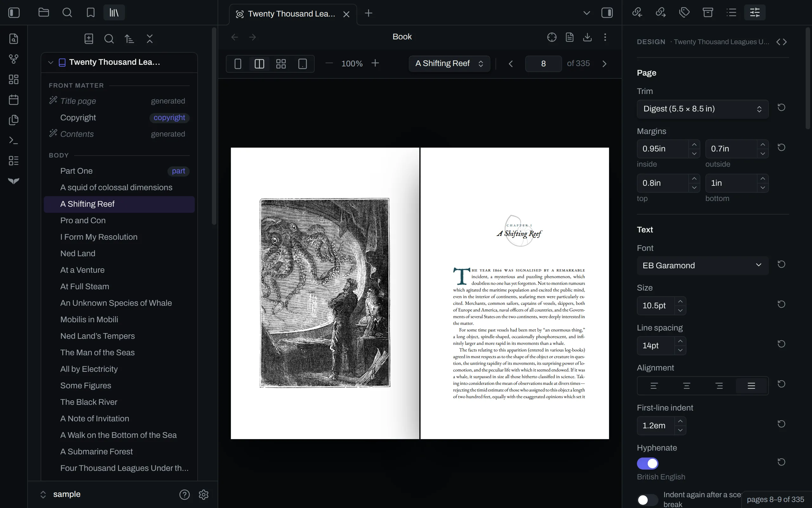Open settings gear near vault name
The width and height of the screenshot is (812, 508).
[204, 495]
